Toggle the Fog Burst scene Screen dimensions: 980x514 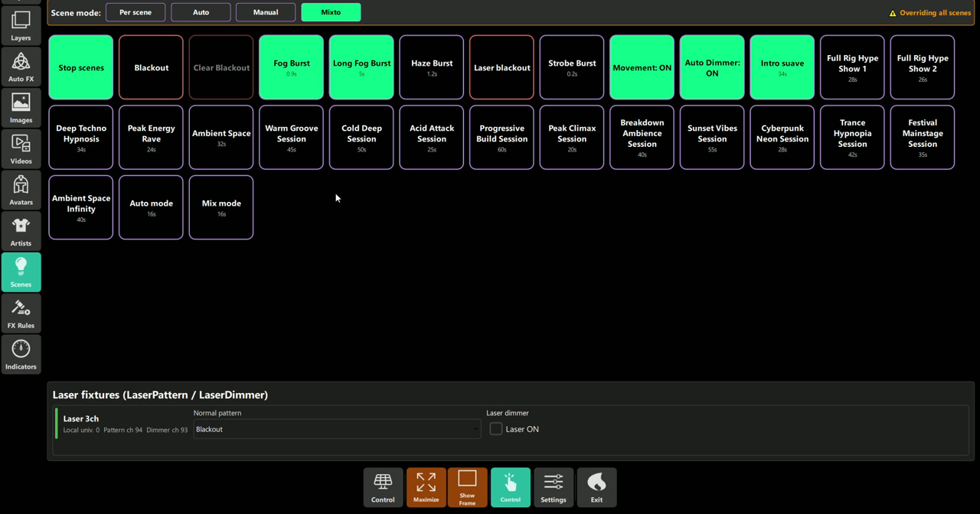click(291, 67)
